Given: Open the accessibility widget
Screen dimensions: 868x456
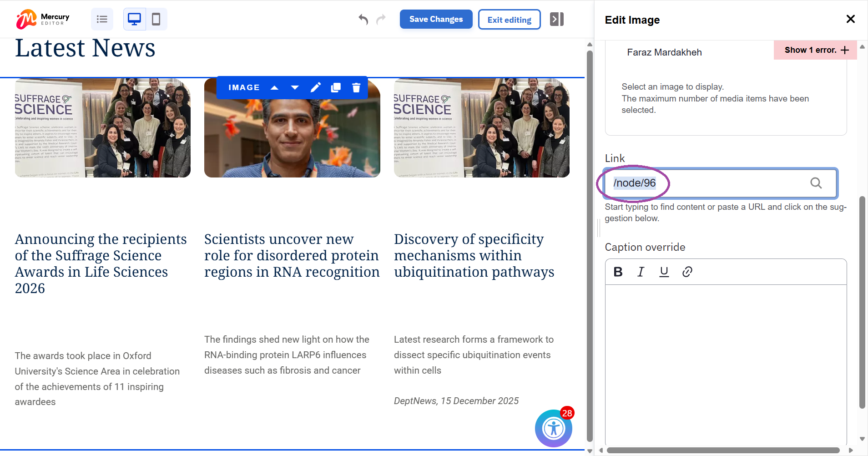Looking at the screenshot, I should 553,428.
